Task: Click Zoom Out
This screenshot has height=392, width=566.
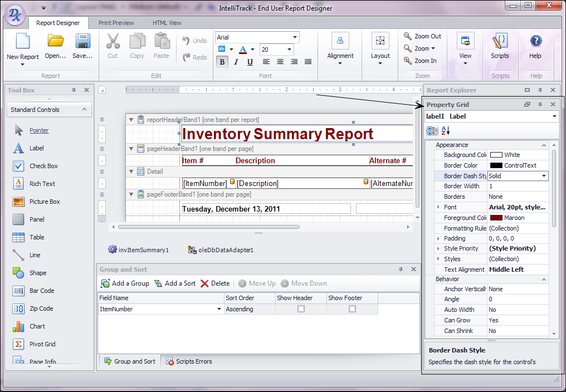Action: pyautogui.click(x=422, y=36)
